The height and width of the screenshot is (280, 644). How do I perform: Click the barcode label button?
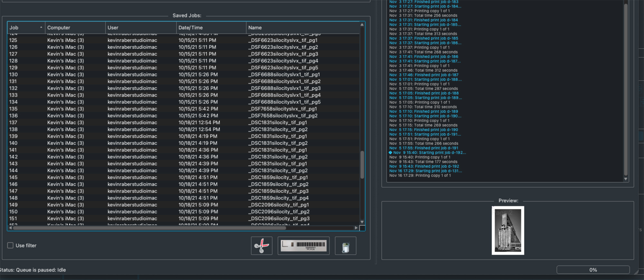[303, 246]
